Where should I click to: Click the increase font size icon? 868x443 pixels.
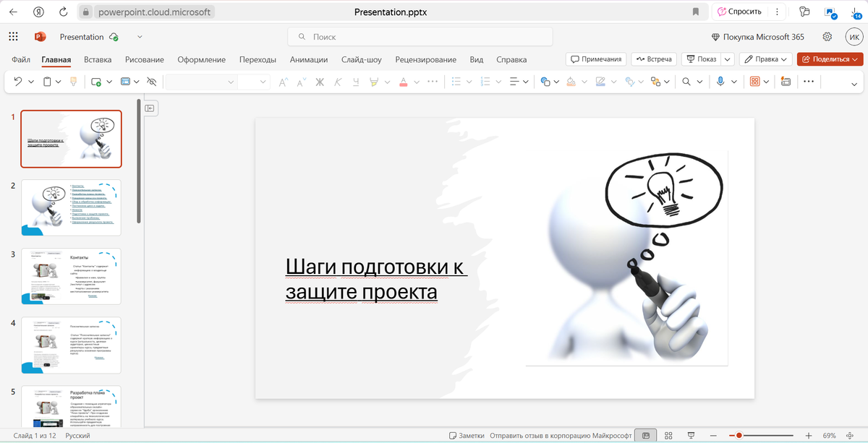click(x=284, y=82)
